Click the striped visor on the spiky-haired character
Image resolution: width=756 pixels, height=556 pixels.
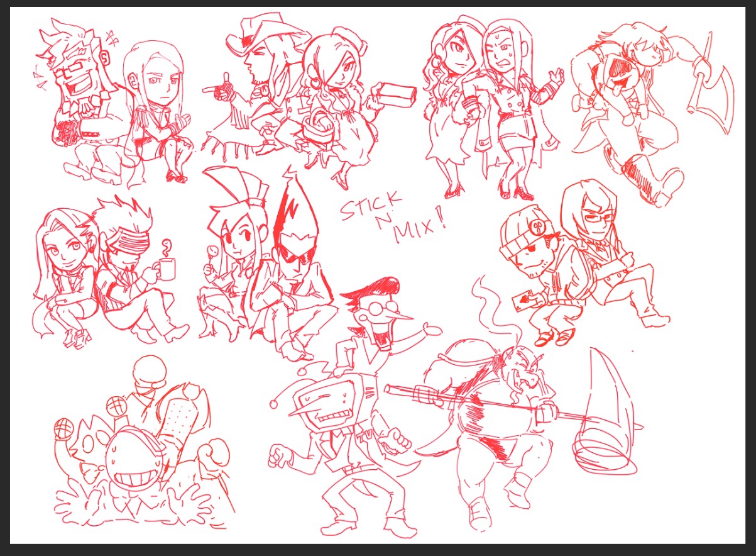pyautogui.click(x=126, y=243)
